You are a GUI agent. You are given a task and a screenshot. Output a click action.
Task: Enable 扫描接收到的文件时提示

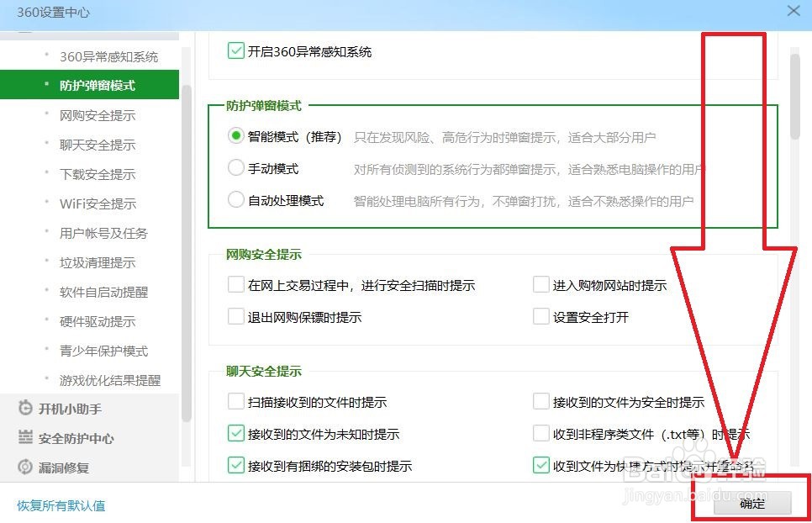(236, 402)
